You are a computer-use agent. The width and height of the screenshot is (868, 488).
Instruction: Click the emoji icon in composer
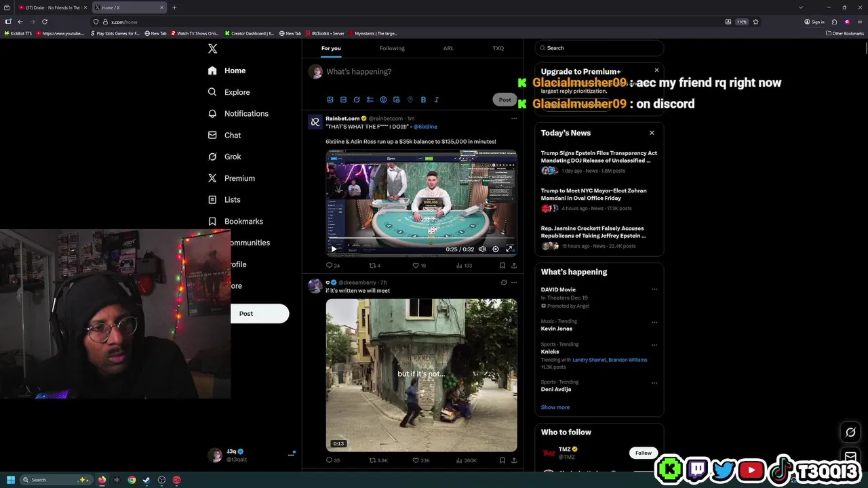[383, 100]
